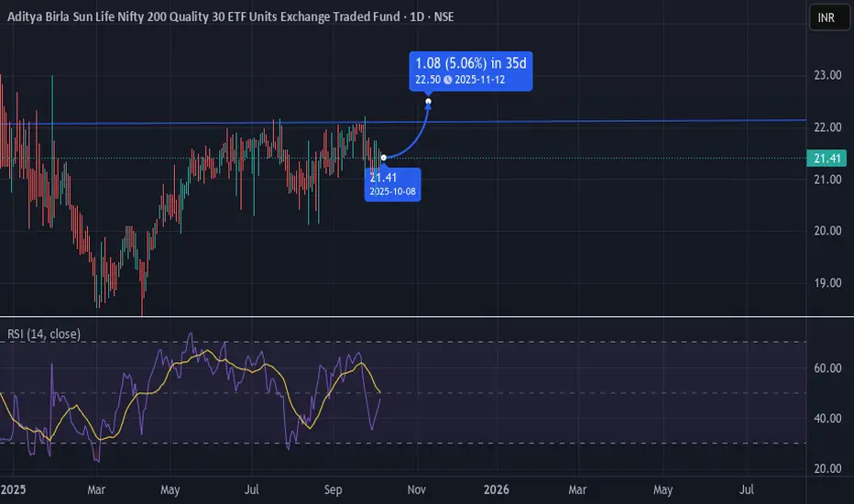Click the May label right of Mar 2025
This screenshot has height=504, width=854.
[170, 490]
